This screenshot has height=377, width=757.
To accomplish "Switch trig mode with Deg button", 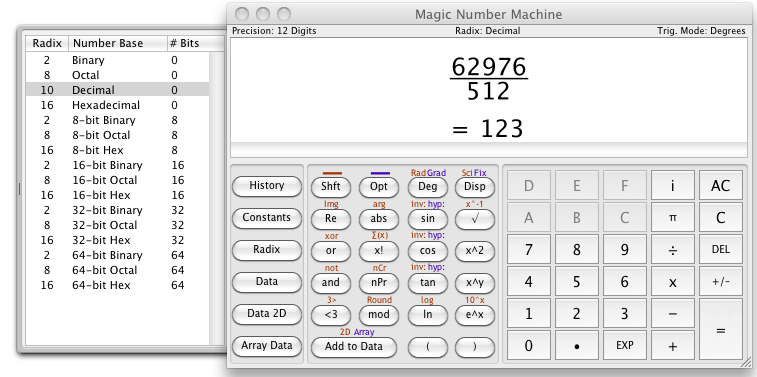I will click(x=428, y=187).
